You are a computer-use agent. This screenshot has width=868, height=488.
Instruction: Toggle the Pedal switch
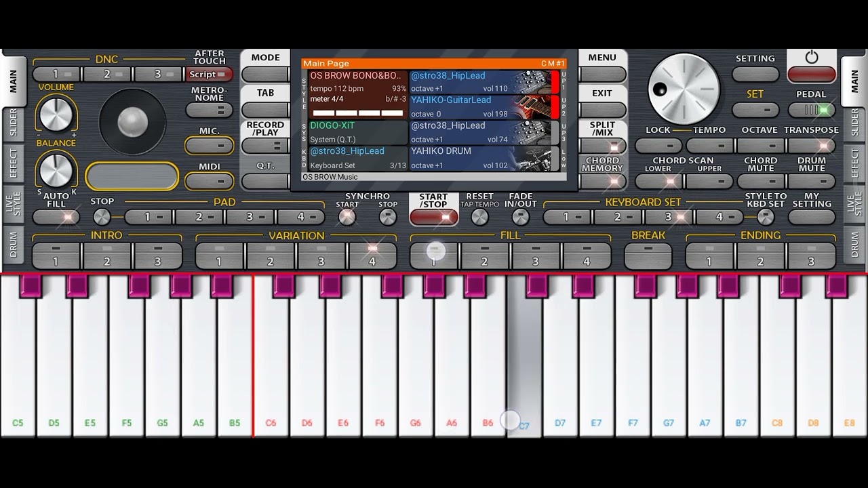[812, 110]
